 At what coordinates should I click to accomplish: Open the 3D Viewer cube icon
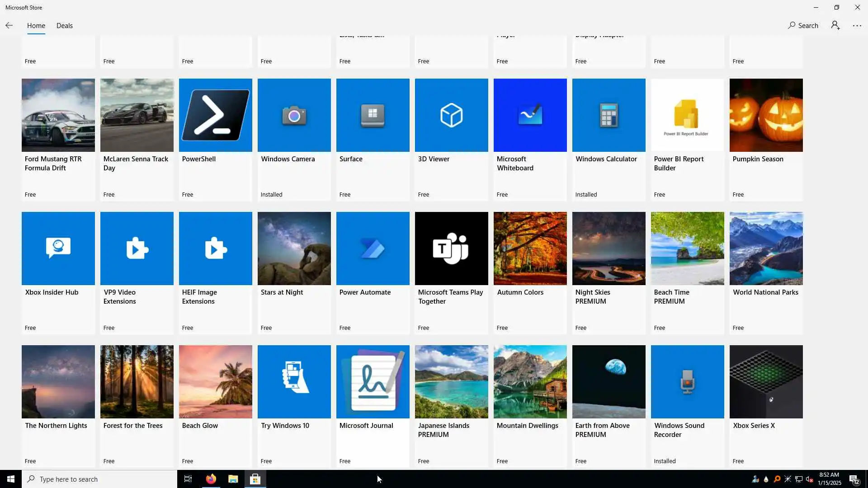[451, 115]
